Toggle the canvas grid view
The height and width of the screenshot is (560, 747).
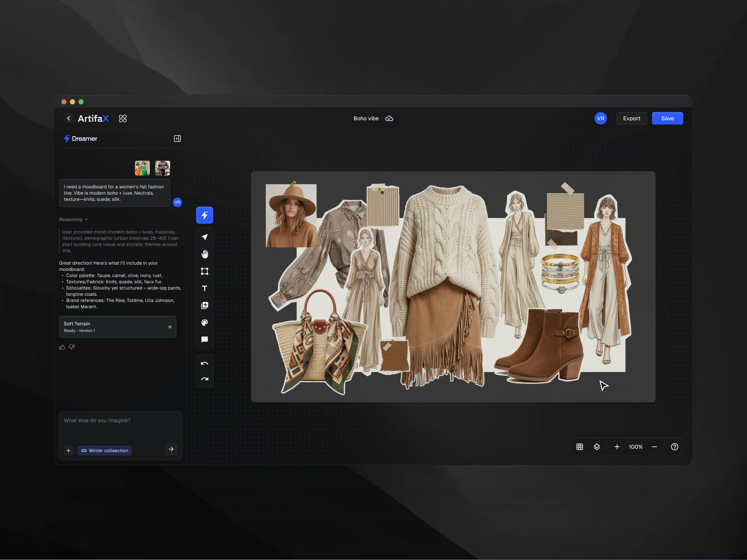tap(579, 447)
